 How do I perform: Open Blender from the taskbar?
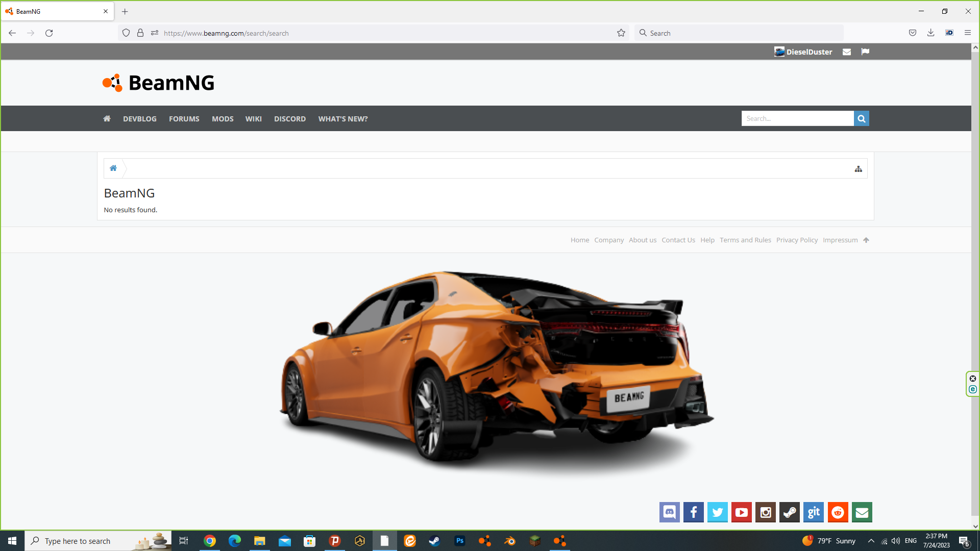(509, 541)
